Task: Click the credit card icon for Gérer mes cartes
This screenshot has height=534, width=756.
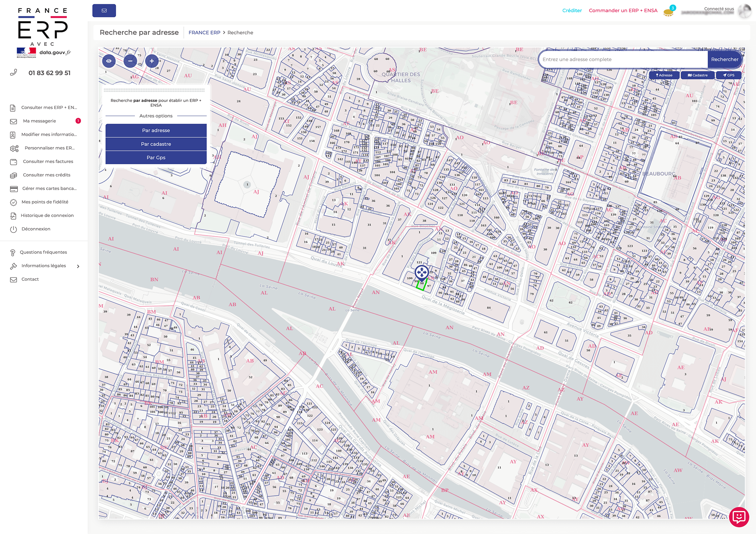Action: 13,189
